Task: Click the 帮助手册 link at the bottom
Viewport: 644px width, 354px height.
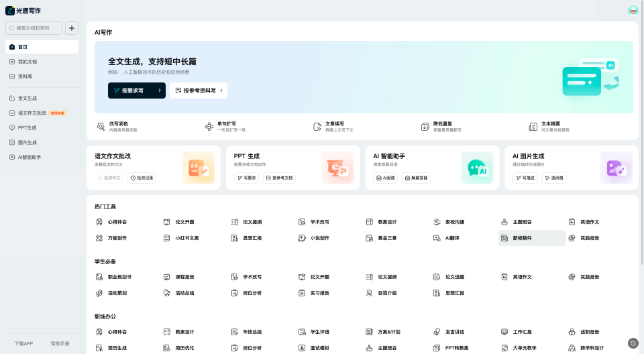Action: point(60,344)
